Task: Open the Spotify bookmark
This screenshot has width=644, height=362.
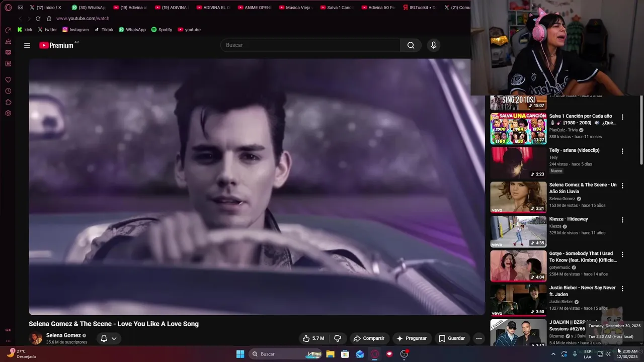Action: click(162, 30)
